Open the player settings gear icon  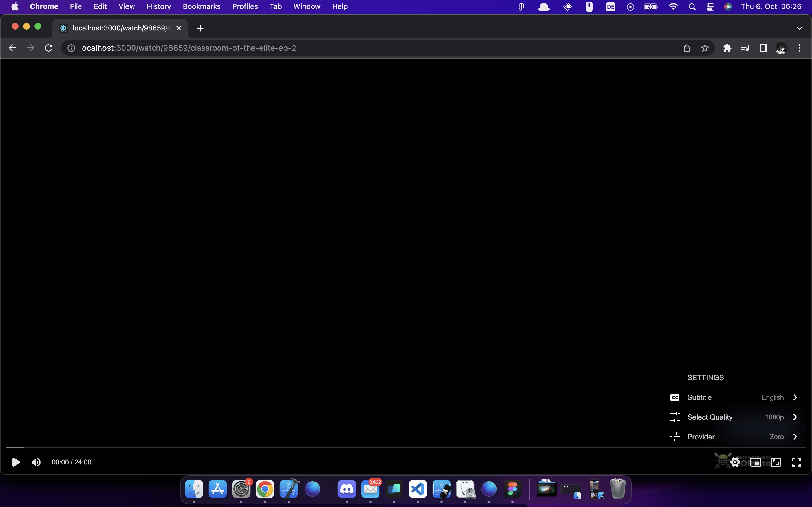[735, 462]
